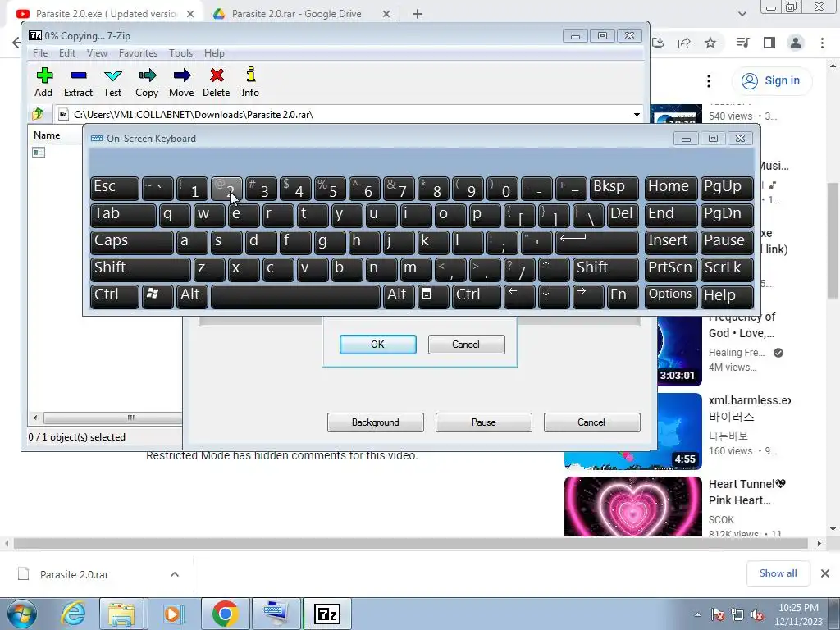Go up one folder level in 7-Zip
The image size is (840, 630).
(38, 114)
